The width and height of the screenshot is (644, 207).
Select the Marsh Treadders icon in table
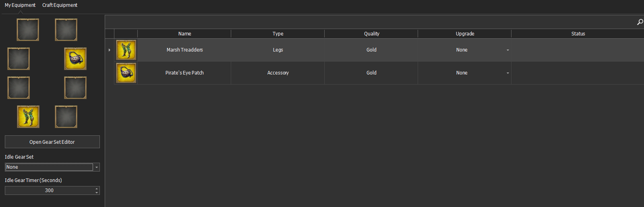pos(126,50)
